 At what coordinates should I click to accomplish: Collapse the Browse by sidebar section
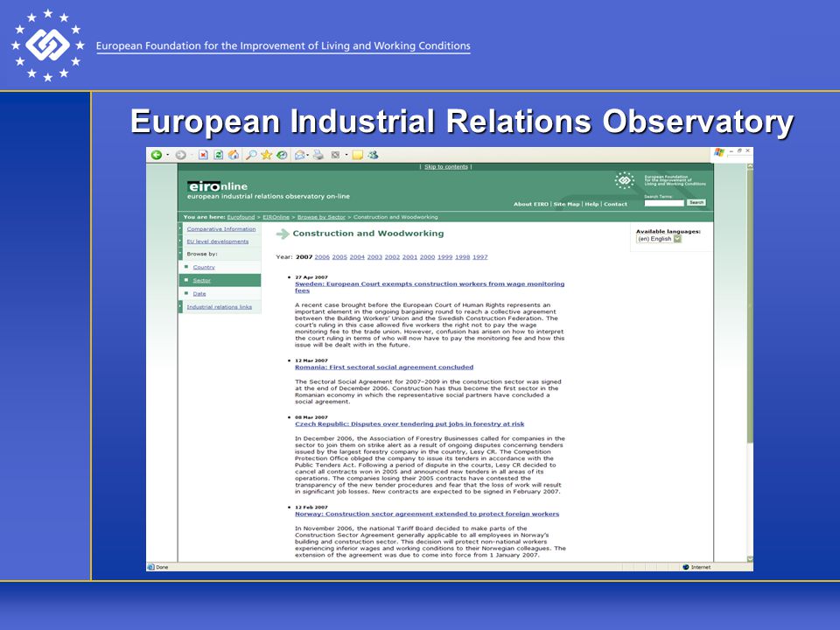click(x=180, y=254)
